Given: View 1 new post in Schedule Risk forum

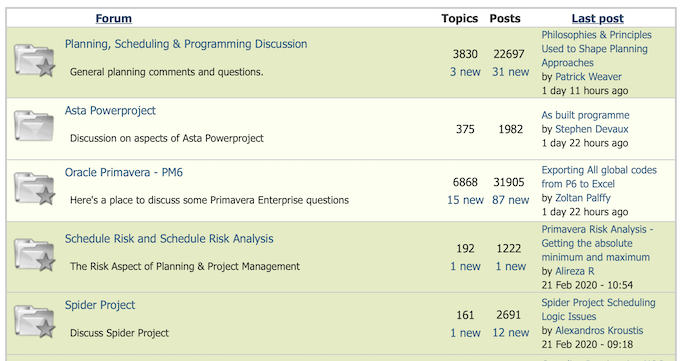Looking at the screenshot, I should coord(510,266).
